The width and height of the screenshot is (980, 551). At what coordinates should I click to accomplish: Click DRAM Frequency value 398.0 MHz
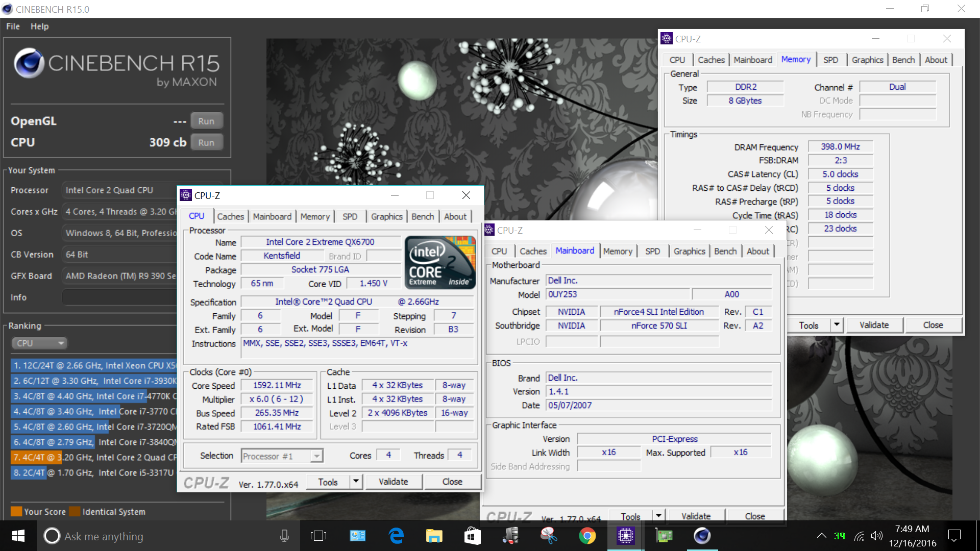tap(840, 146)
